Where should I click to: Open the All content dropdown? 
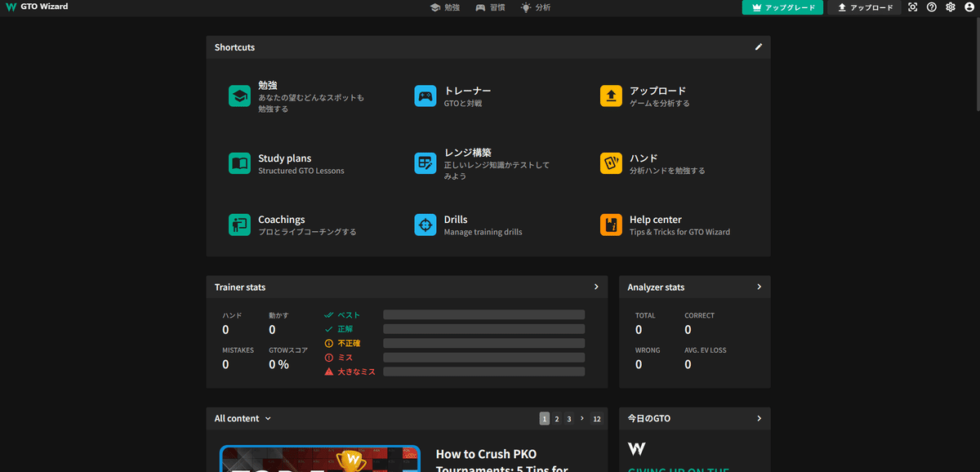point(242,418)
